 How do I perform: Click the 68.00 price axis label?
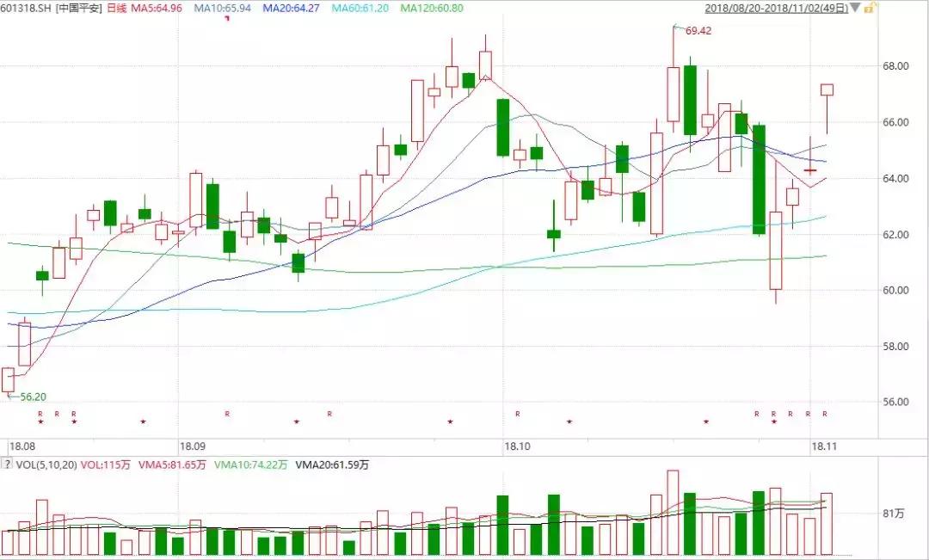895,65
